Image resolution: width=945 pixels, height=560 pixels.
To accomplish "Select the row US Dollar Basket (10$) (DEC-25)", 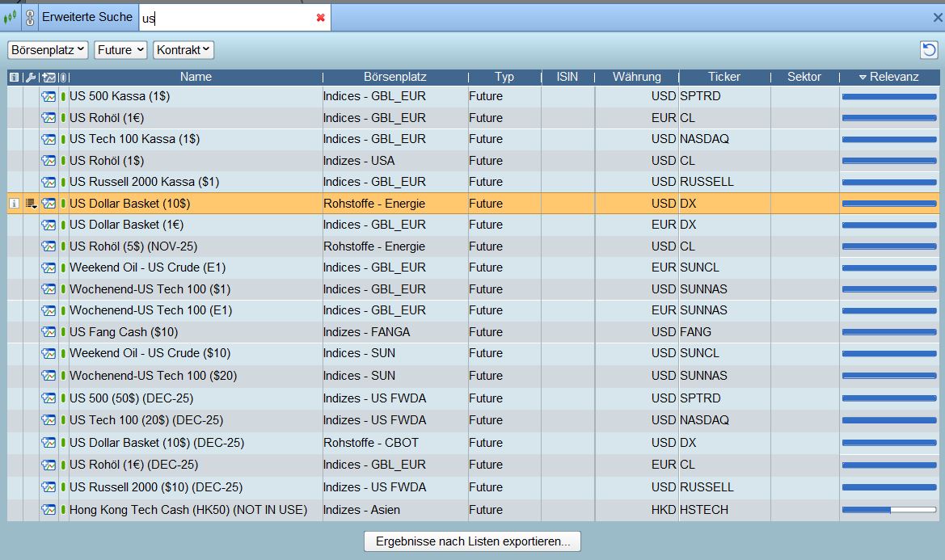I will [473, 443].
